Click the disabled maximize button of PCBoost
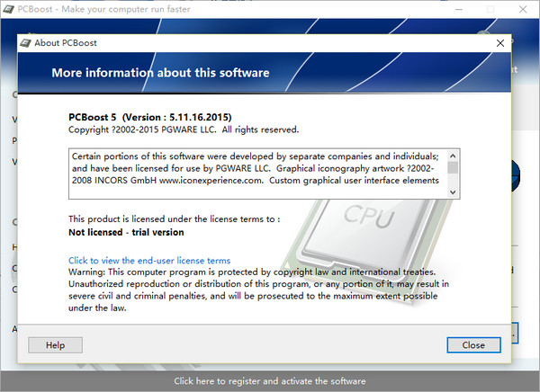 pyautogui.click(x=490, y=9)
